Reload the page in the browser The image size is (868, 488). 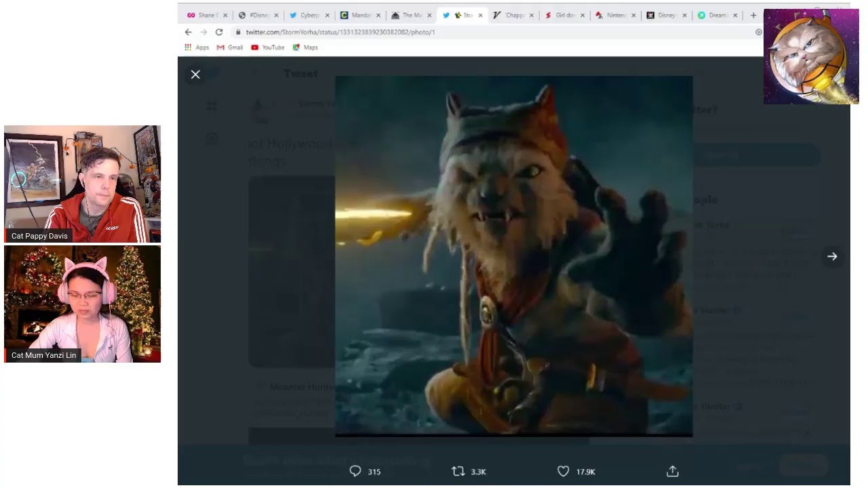pyautogui.click(x=219, y=32)
